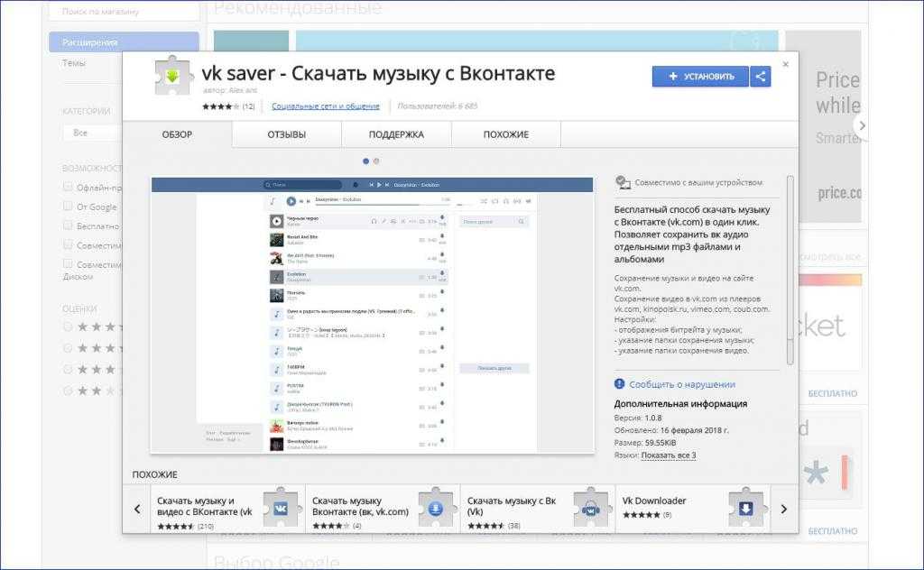Open Скачать музыку с Вк (Vk) card
The width and height of the screenshot is (924, 570).
[x=538, y=509]
